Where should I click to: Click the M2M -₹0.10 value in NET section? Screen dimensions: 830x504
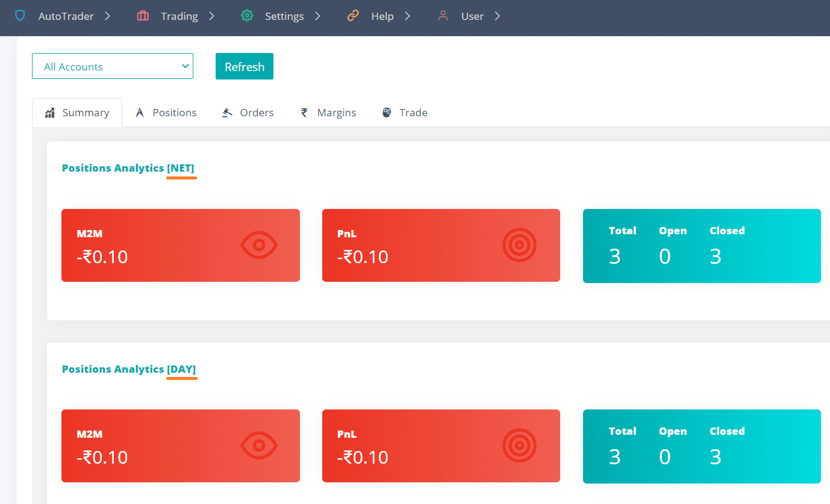click(102, 257)
